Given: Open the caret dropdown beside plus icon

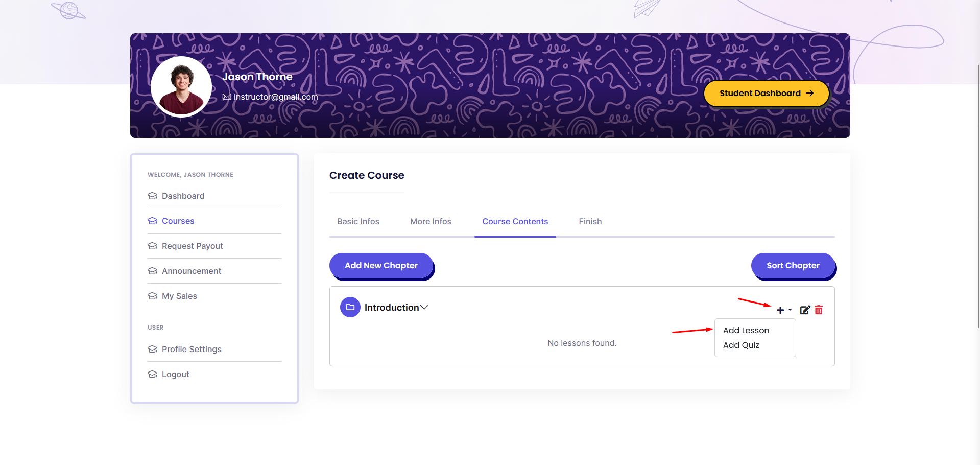Looking at the screenshot, I should tap(790, 310).
